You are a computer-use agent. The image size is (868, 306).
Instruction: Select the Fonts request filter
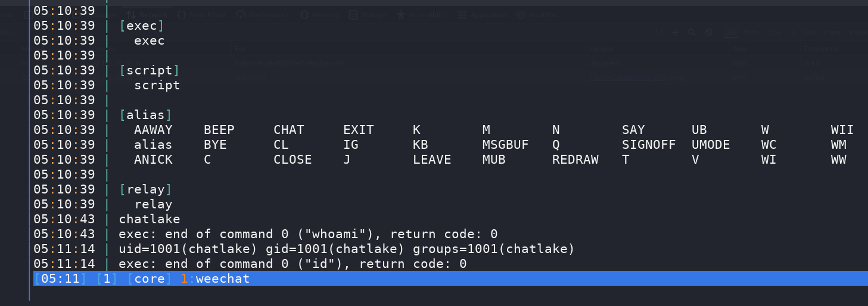pyautogui.click(x=832, y=32)
